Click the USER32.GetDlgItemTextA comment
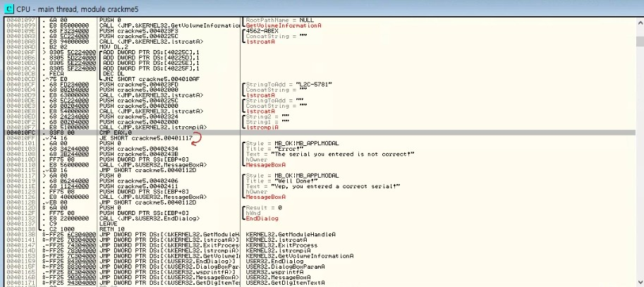Image resolution: width=644 pixels, height=287 pixels. click(x=286, y=283)
